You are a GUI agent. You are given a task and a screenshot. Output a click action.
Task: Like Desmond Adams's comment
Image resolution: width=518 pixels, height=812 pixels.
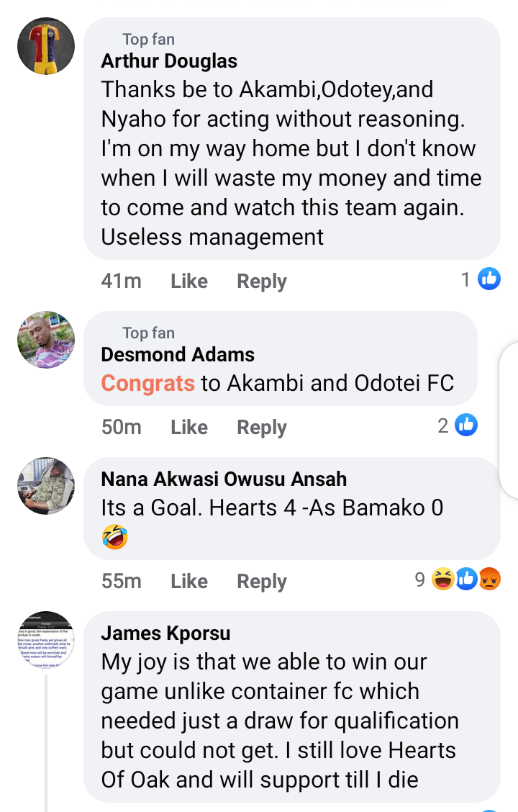click(189, 427)
